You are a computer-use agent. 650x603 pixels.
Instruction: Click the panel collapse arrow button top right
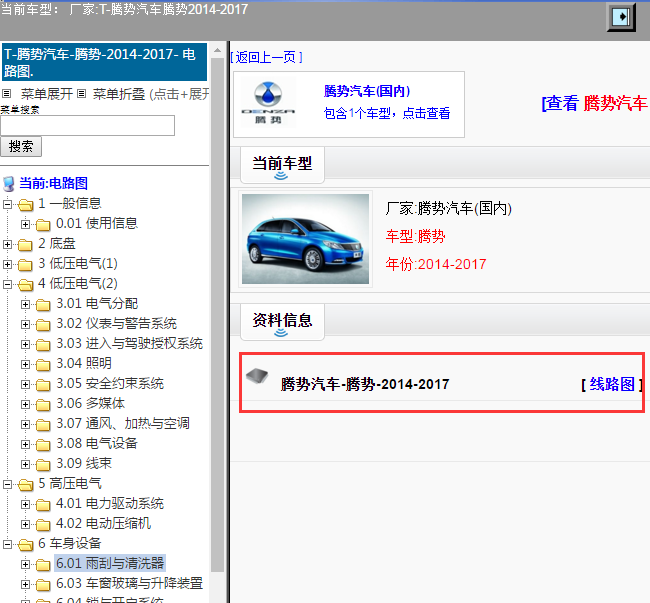[x=621, y=17]
